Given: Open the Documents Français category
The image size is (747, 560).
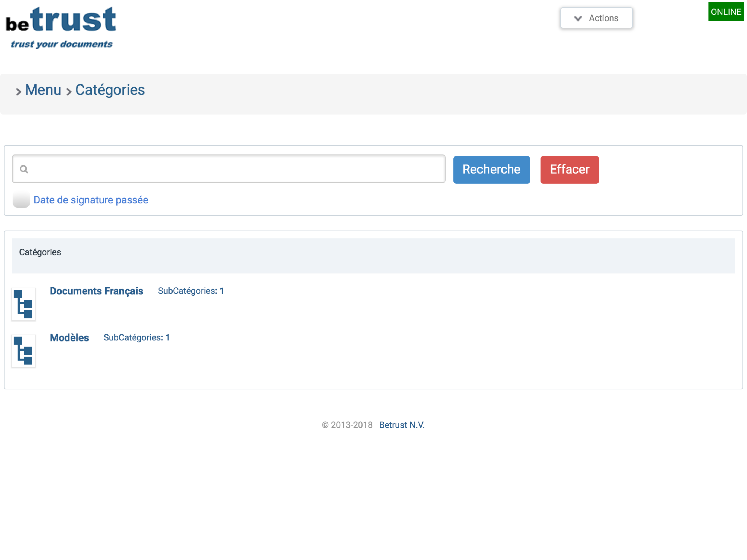Looking at the screenshot, I should tap(97, 291).
